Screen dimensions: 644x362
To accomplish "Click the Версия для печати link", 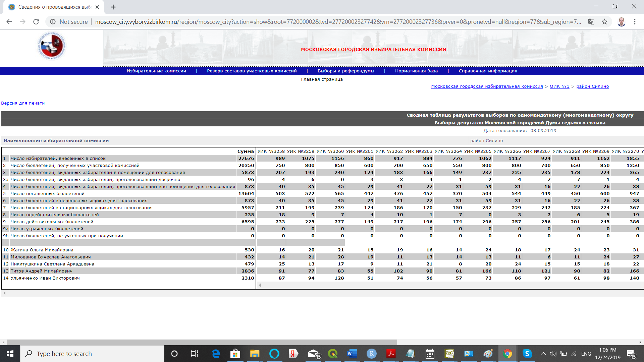I will click(x=23, y=103).
